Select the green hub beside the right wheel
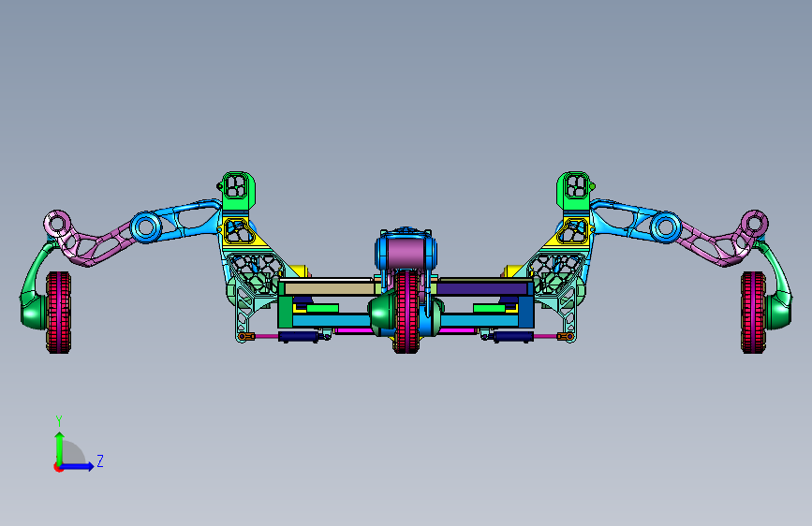 778,311
